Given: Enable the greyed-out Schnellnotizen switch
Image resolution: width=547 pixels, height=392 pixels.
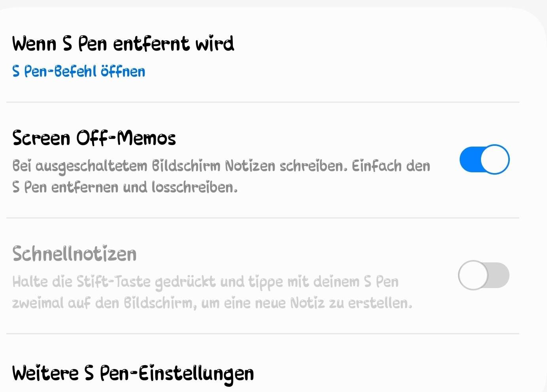Looking at the screenshot, I should pos(484,275).
